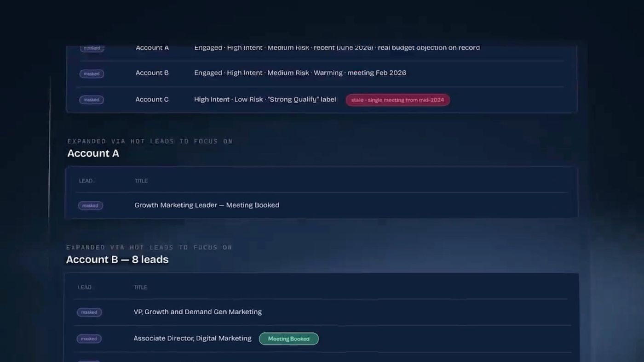Click Associate Director, Digital Marketing title
The image size is (644, 362).
click(193, 338)
